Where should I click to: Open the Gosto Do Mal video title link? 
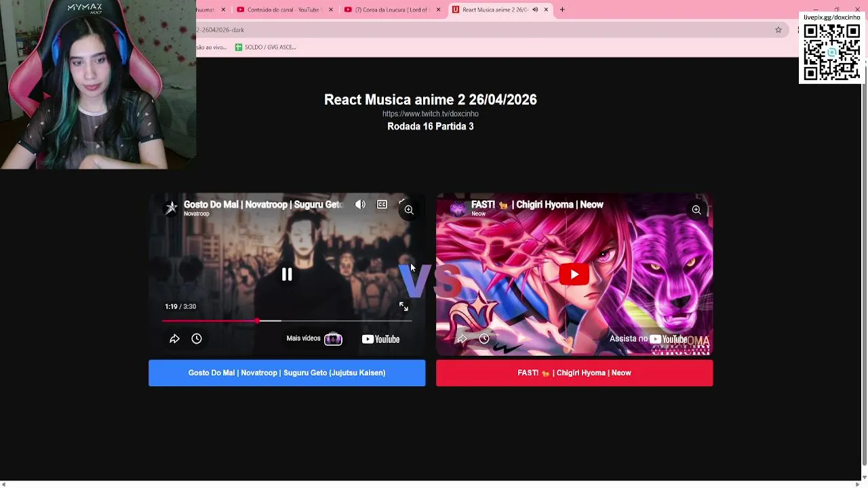[263, 204]
